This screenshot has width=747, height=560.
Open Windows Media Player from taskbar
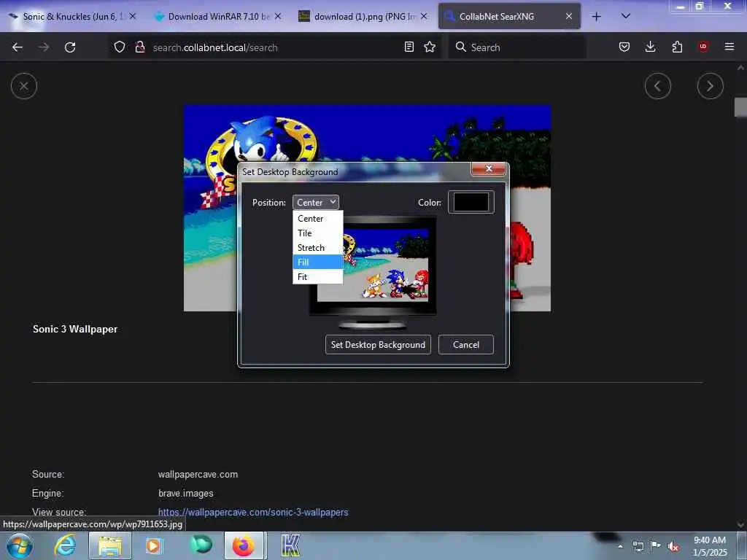(154, 545)
